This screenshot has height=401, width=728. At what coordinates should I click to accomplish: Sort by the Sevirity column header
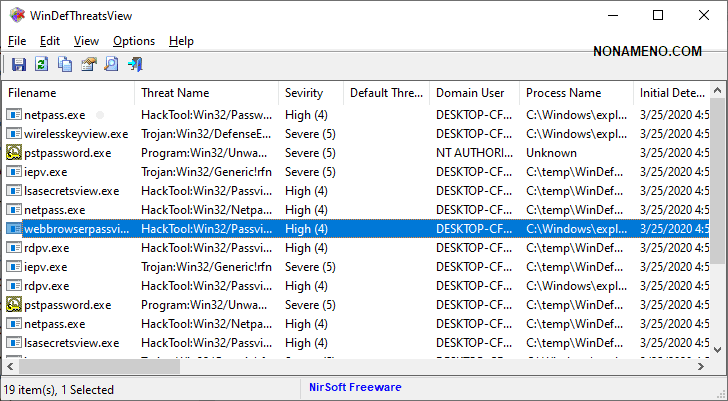point(304,93)
